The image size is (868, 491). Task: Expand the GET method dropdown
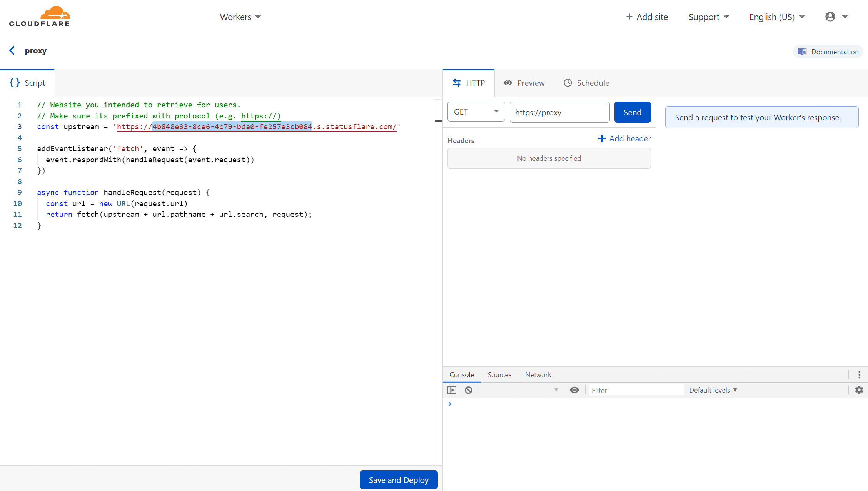[476, 112]
